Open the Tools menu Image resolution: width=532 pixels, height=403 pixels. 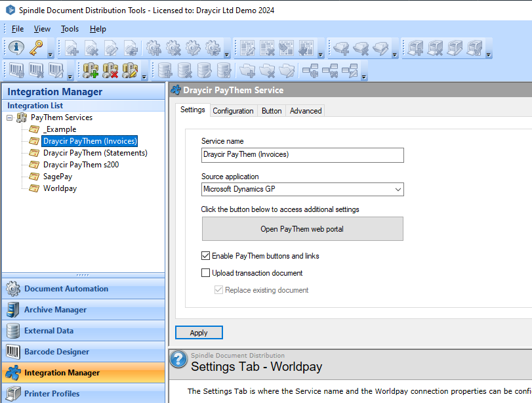point(70,29)
